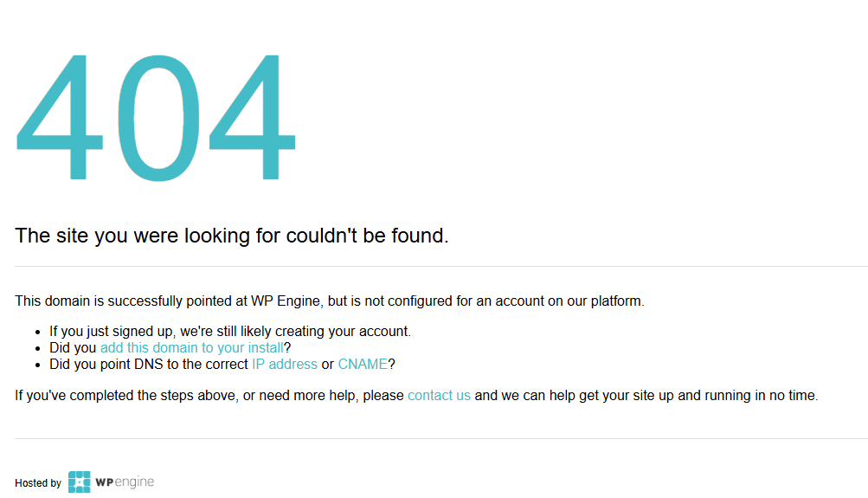Click the "Hosted by" label
Screen dimensions: 868x498
point(38,483)
